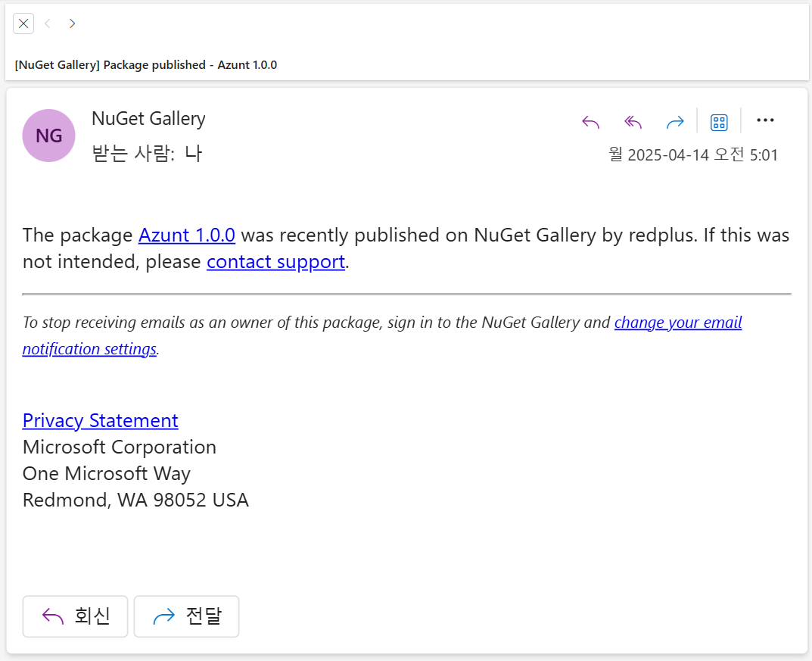812x661 pixels.
Task: Click the email subject line title
Action: (146, 65)
